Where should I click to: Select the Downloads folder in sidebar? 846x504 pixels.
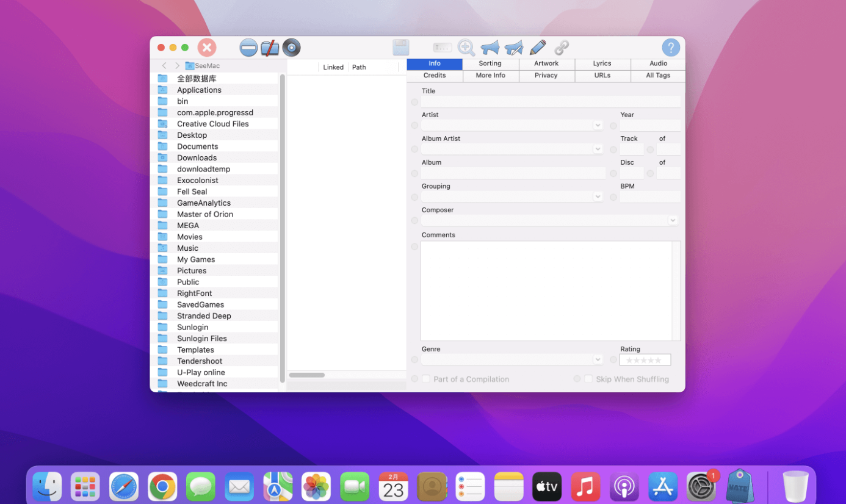pos(197,157)
